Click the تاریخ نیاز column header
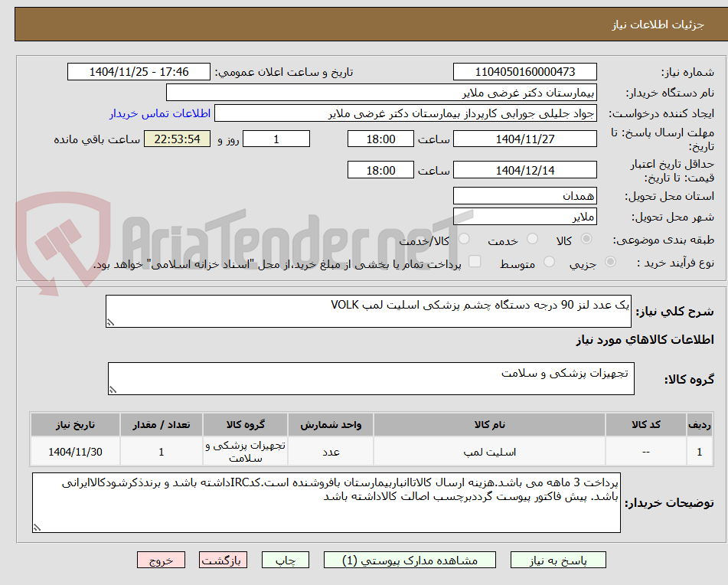This screenshot has width=728, height=585. click(x=75, y=424)
